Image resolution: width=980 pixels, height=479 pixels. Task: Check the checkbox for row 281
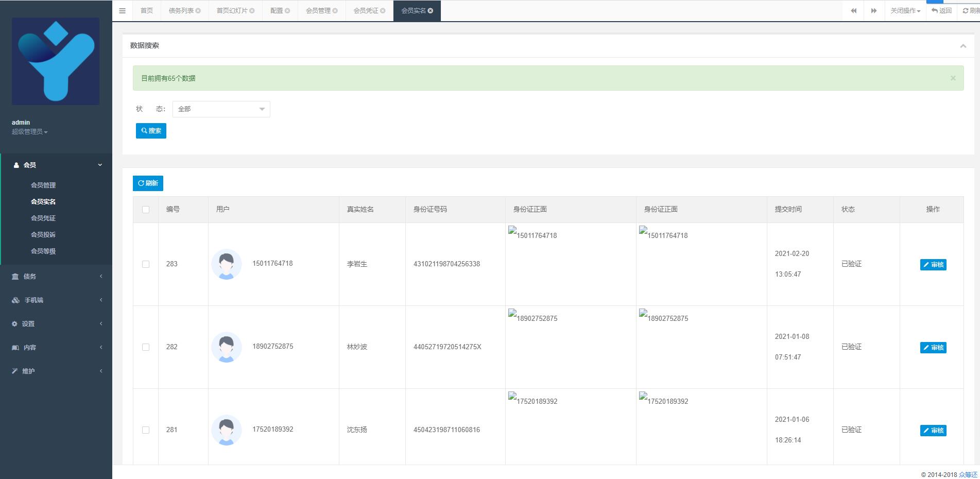pyautogui.click(x=146, y=430)
